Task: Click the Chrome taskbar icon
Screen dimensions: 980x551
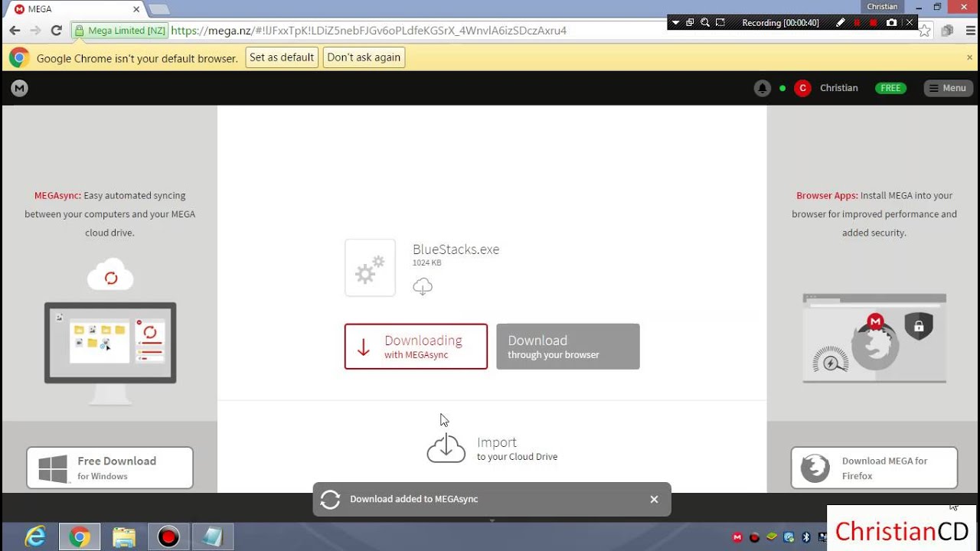Action: coord(80,536)
